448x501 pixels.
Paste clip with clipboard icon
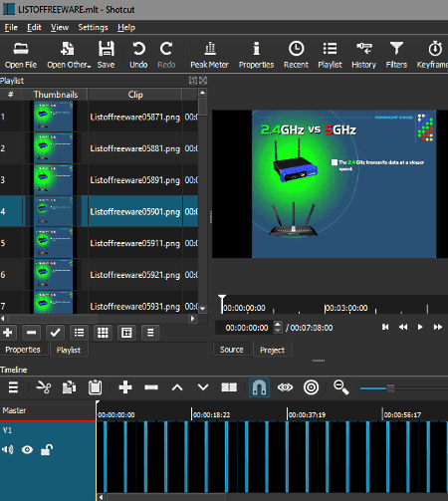tap(95, 387)
